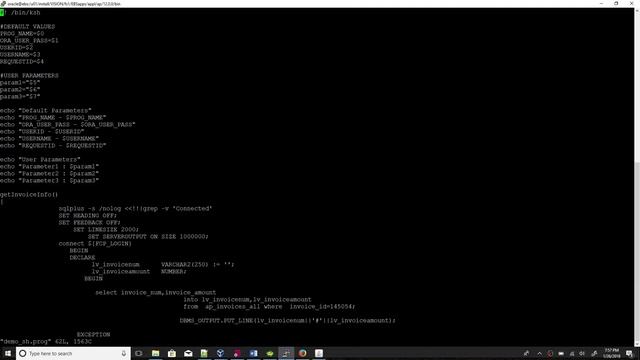Click the 'from ap_invoices_all where' line
The width and height of the screenshot is (640, 360).
coord(269,306)
